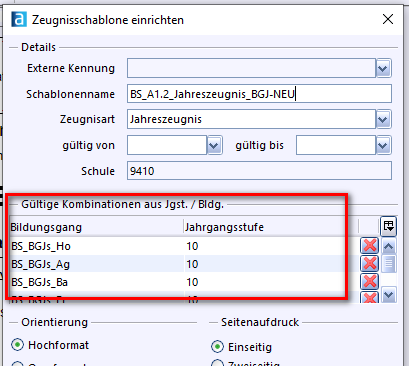Click the Bildungsgang column header
The width and height of the screenshot is (409, 366).
point(96,227)
